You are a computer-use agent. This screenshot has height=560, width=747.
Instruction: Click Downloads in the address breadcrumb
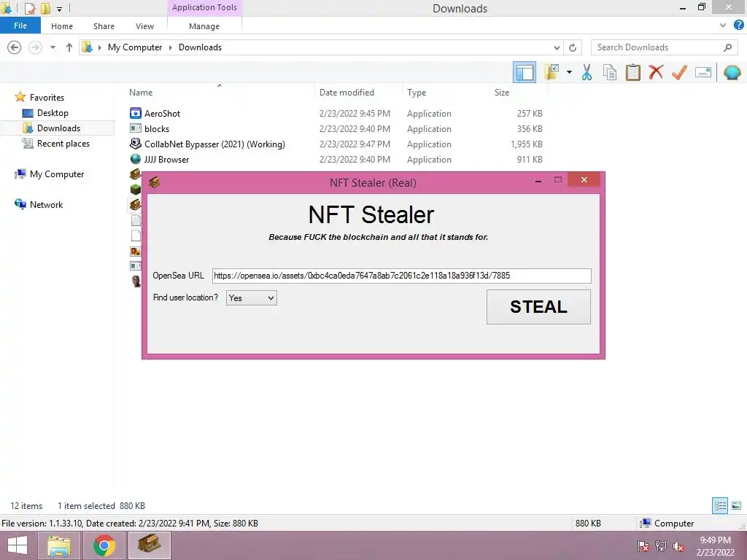[x=200, y=47]
